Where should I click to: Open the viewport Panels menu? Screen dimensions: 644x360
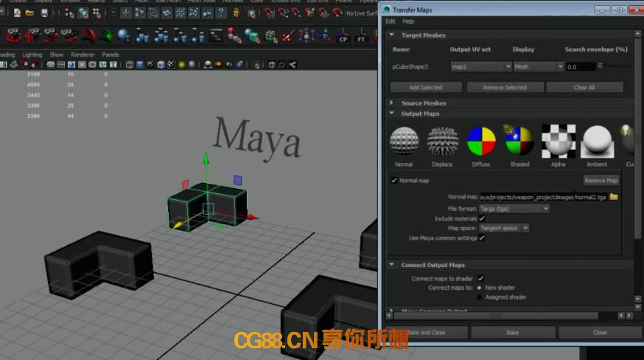[110, 55]
